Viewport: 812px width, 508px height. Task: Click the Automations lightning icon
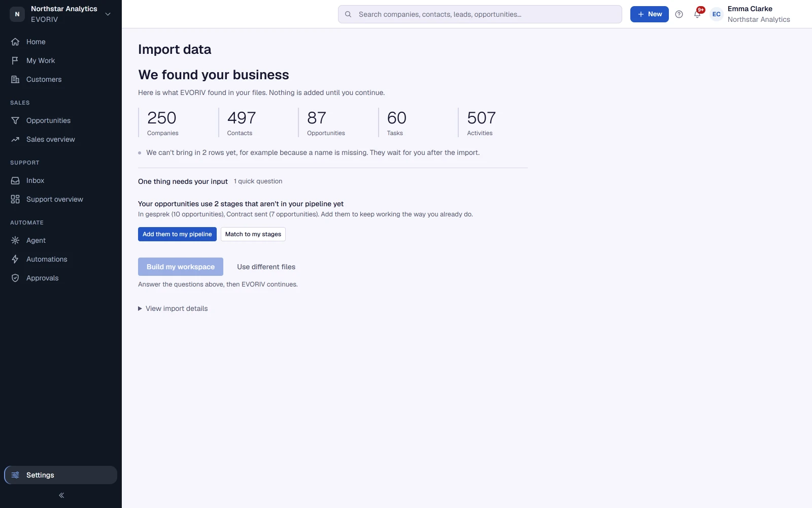pyautogui.click(x=15, y=259)
